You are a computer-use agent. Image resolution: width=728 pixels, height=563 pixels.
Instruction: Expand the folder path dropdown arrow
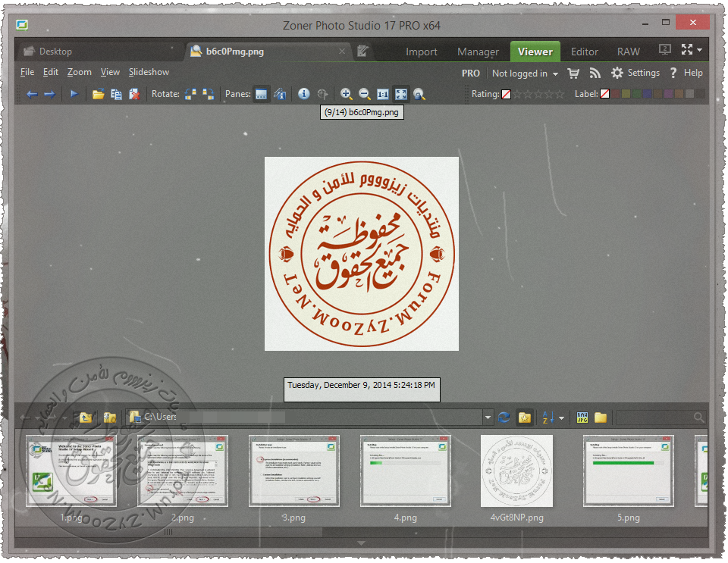point(488,418)
